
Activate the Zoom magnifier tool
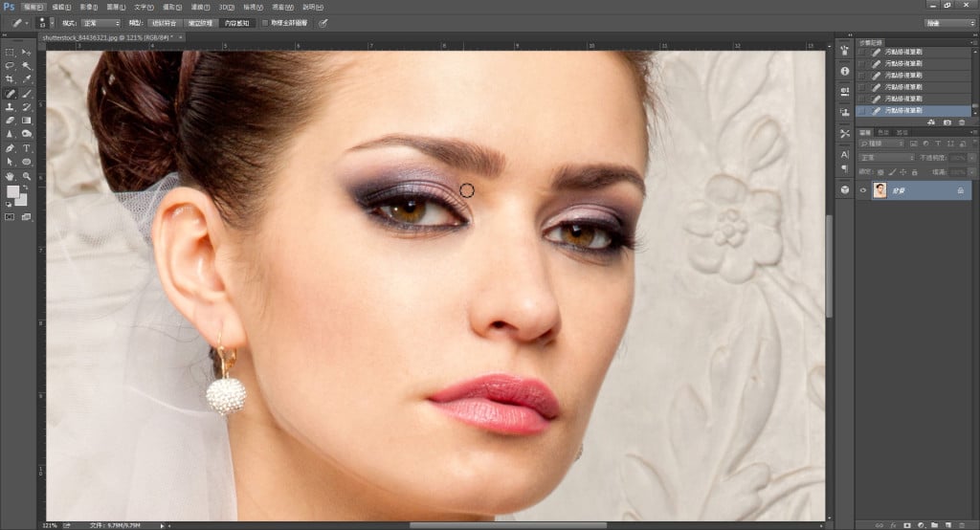pos(27,176)
